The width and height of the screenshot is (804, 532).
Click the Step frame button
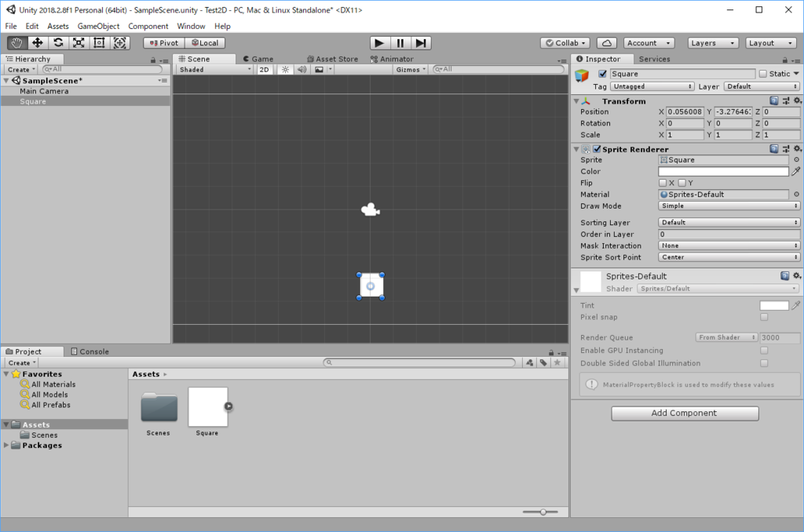pos(421,43)
